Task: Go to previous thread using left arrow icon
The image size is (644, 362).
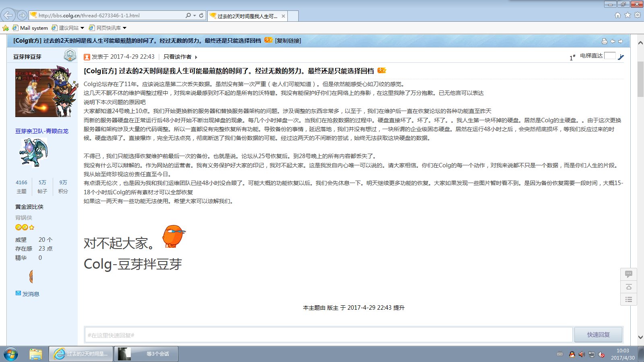Action: click(613, 41)
